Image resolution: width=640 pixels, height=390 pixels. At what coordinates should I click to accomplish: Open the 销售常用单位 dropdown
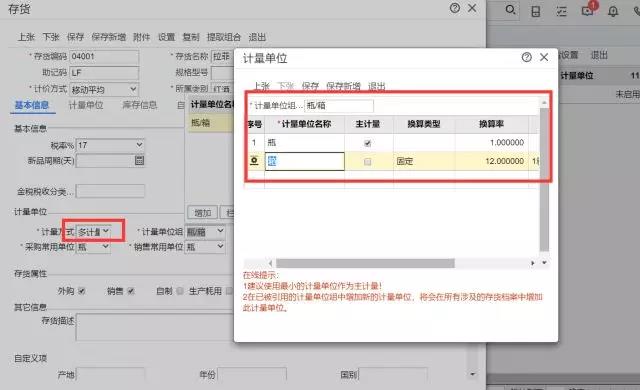(x=205, y=246)
